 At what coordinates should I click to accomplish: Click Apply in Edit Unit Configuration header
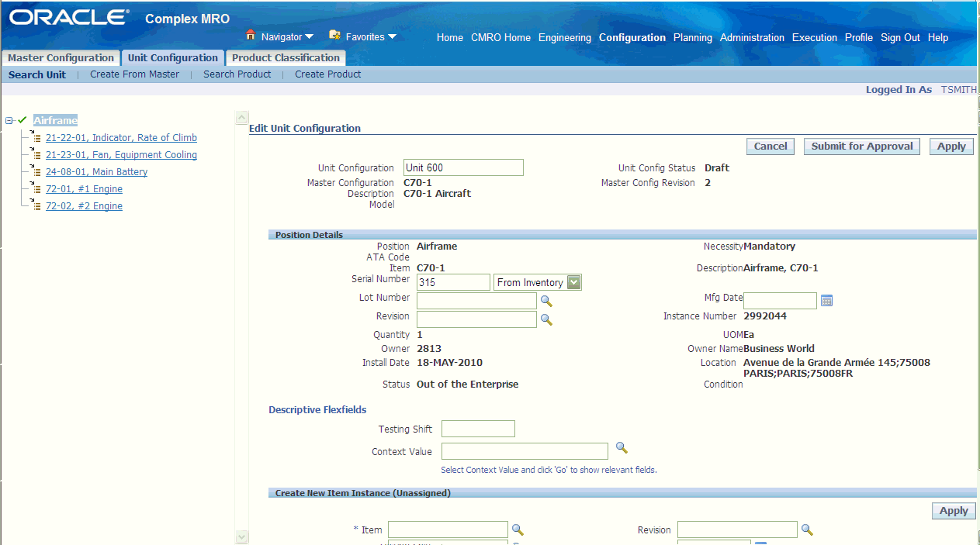951,147
